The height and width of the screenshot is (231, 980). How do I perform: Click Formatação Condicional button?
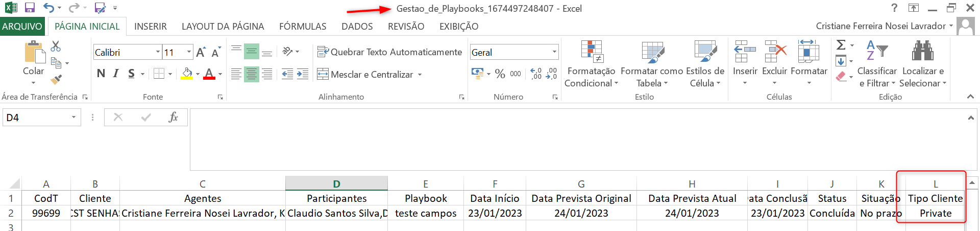point(591,64)
